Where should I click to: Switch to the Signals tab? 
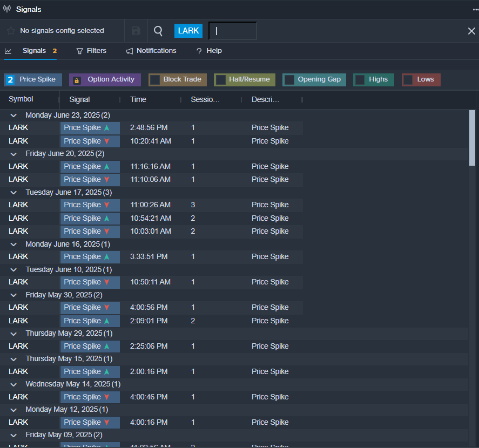coord(31,51)
